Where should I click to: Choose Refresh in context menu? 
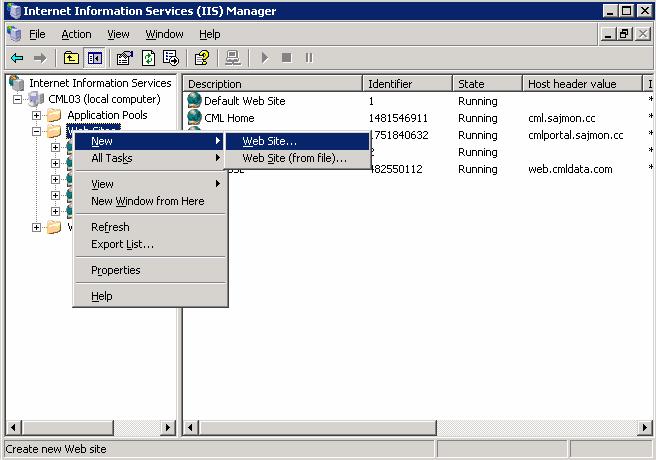pos(149,227)
